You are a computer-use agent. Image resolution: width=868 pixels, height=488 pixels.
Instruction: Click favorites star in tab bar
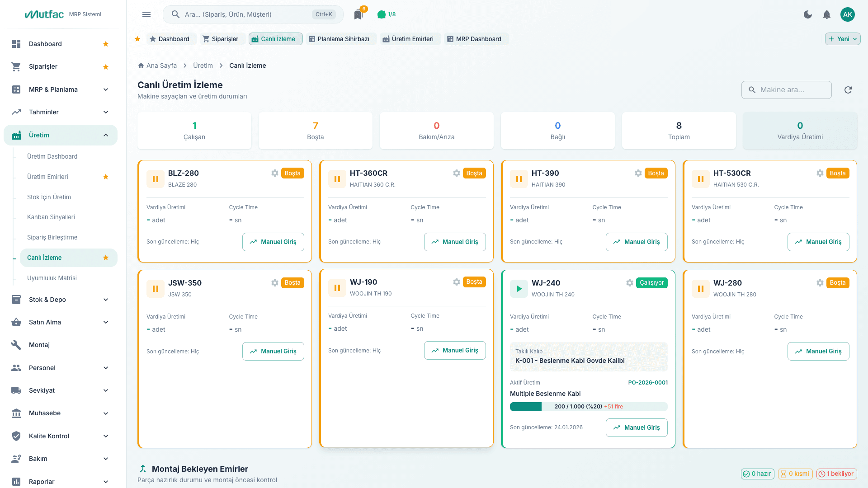(x=137, y=39)
